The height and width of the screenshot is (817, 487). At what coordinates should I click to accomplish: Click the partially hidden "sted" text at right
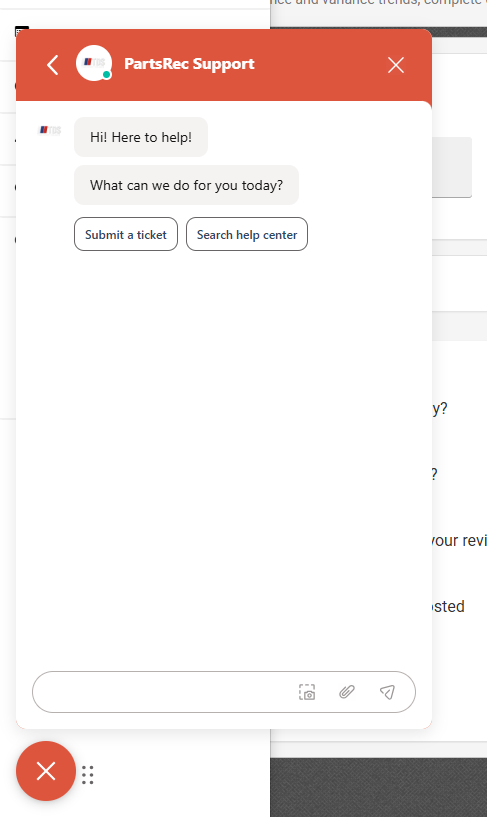[x=448, y=606]
